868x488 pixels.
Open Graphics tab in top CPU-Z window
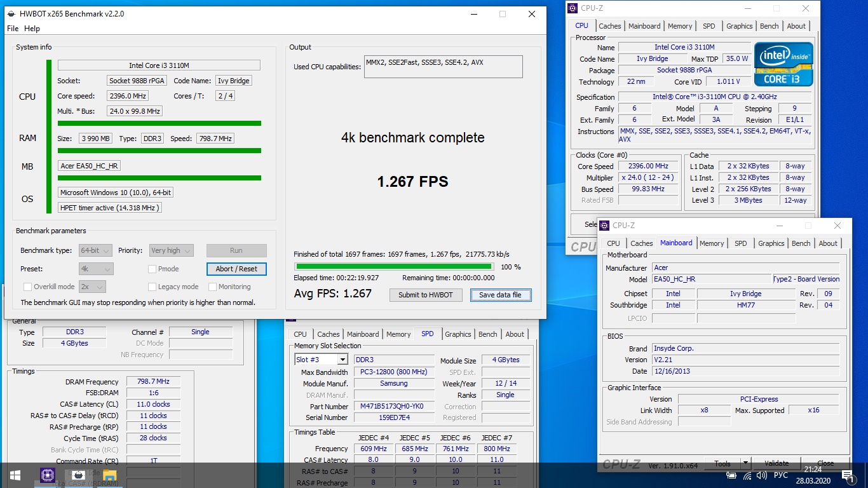pos(739,26)
